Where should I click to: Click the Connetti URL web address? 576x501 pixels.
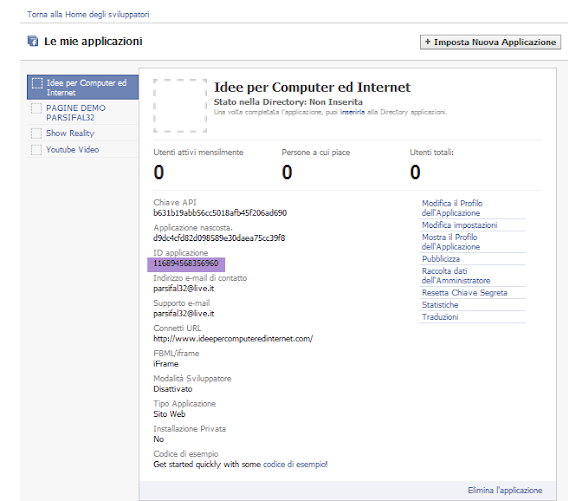[233, 339]
